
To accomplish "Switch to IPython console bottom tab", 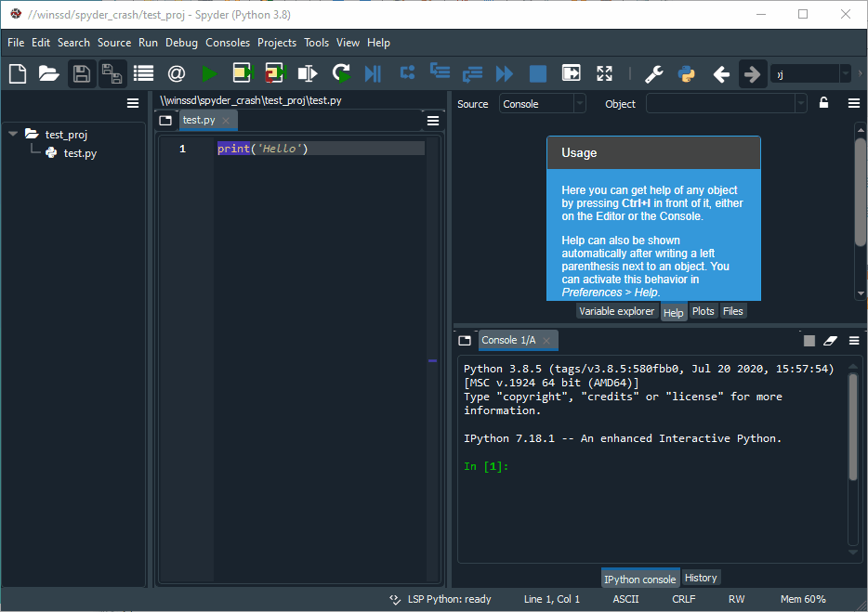I will (x=640, y=579).
